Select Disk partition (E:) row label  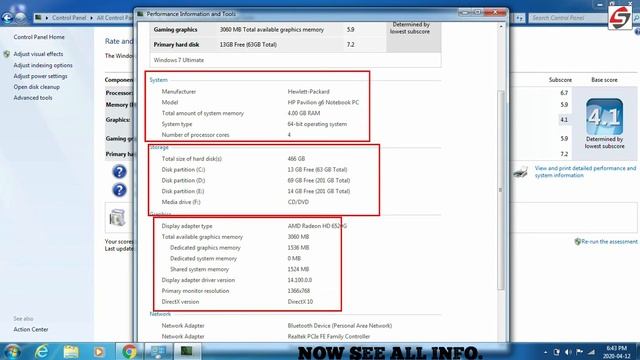pos(183,191)
